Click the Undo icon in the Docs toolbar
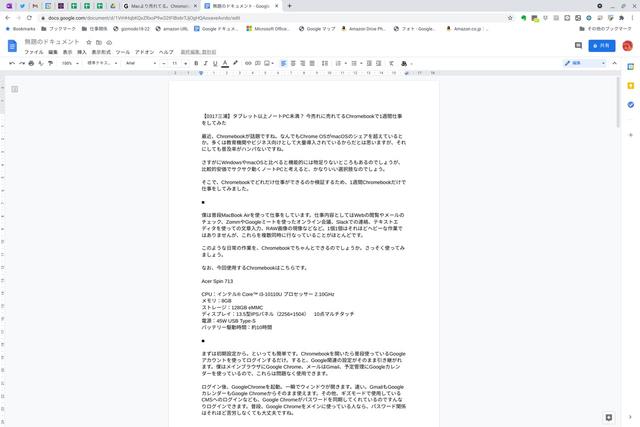 [12, 63]
